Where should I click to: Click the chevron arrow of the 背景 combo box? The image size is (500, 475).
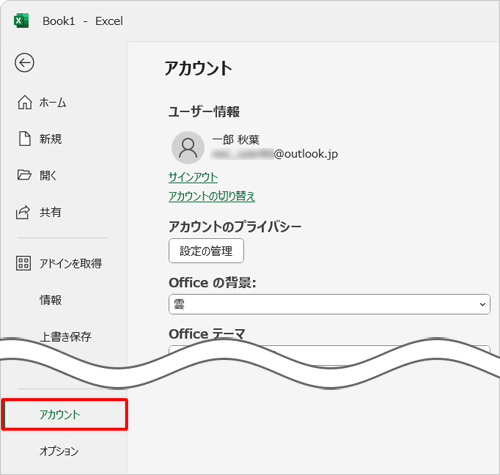tap(482, 304)
